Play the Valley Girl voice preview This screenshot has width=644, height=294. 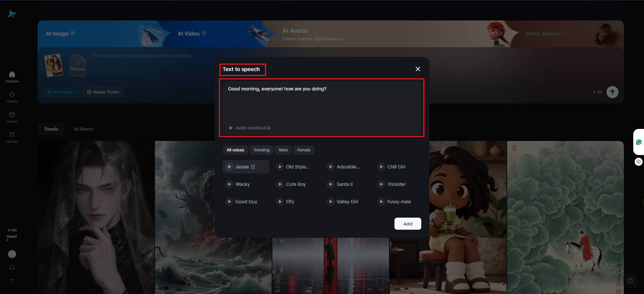[x=331, y=202]
